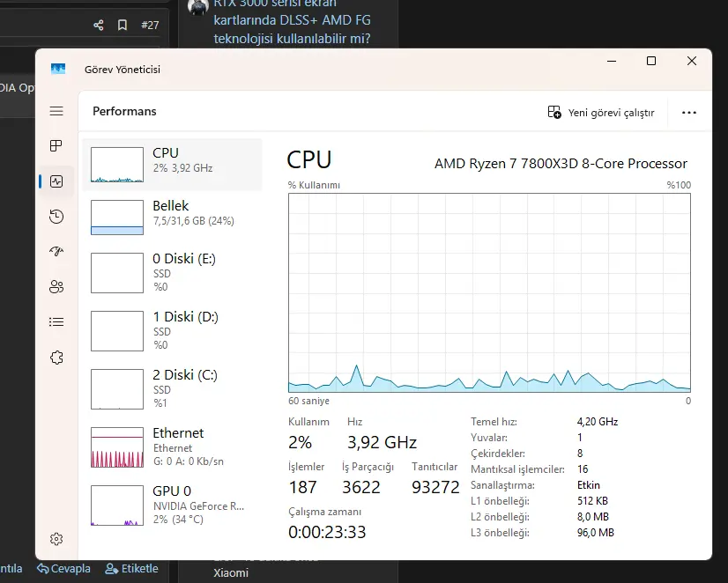Click the user avatar in the forum sidebar
728x583 pixels.
197,6
